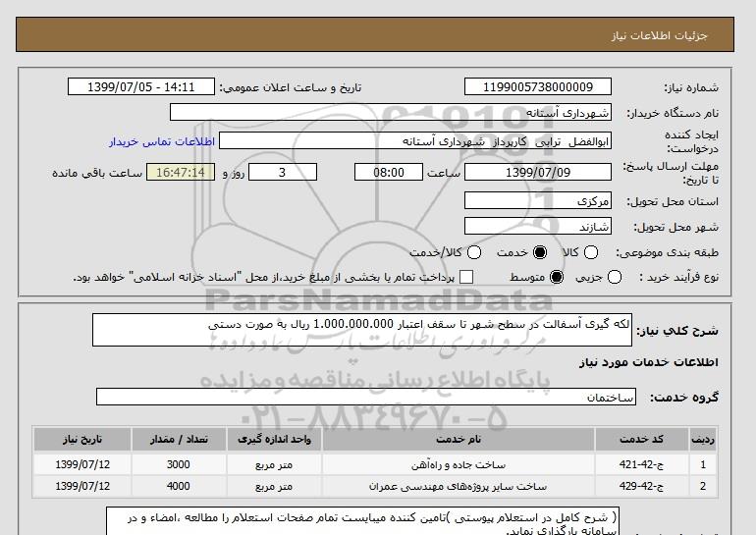Viewport: 756px width, 535px height.
Task: Select the کالا radio button
Action: 591,252
